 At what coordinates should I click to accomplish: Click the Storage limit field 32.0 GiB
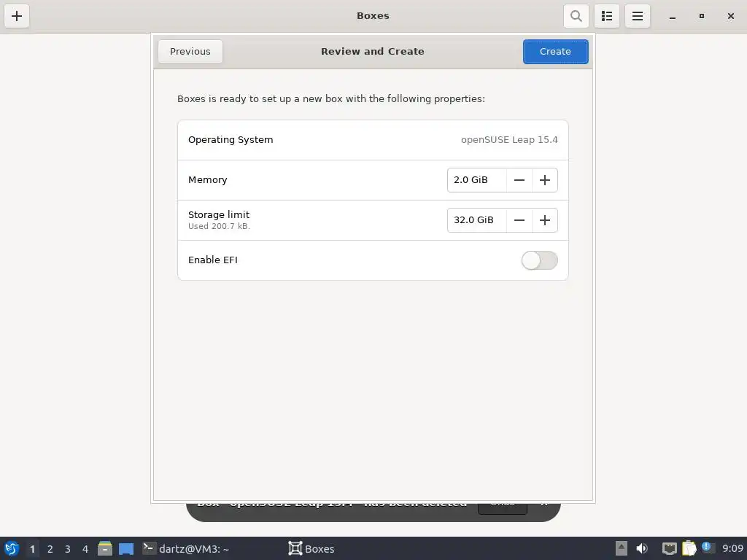point(476,220)
